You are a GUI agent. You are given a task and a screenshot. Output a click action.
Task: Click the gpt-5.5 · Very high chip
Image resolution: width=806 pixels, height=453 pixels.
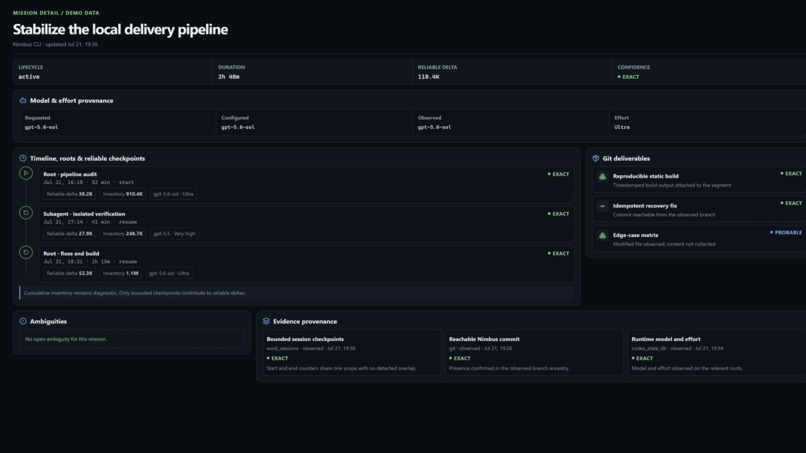coord(174,233)
